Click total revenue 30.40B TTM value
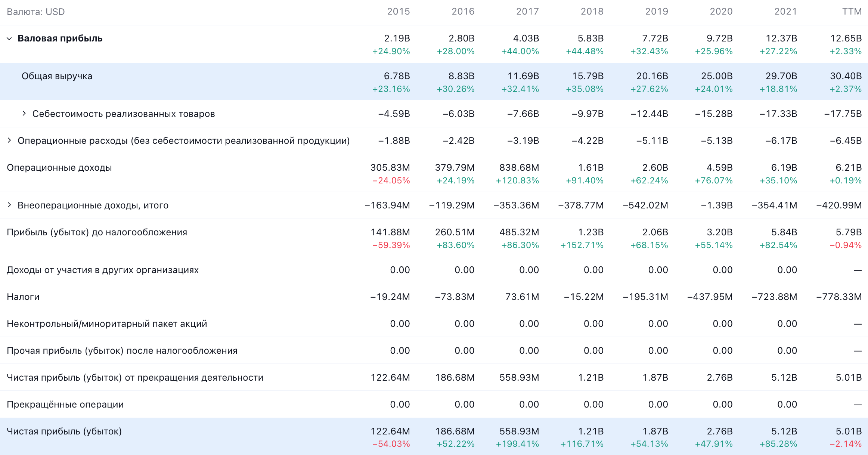868x455 pixels. 846,76
